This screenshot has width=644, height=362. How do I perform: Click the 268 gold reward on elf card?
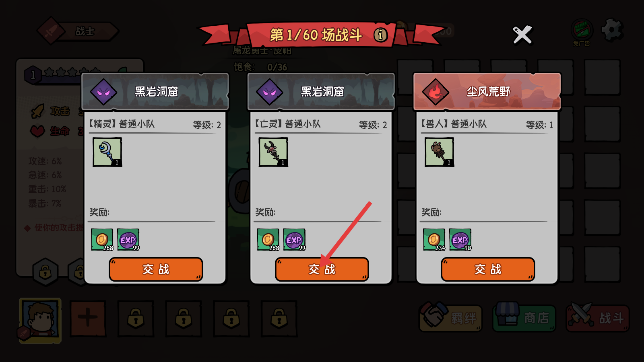pos(102,240)
